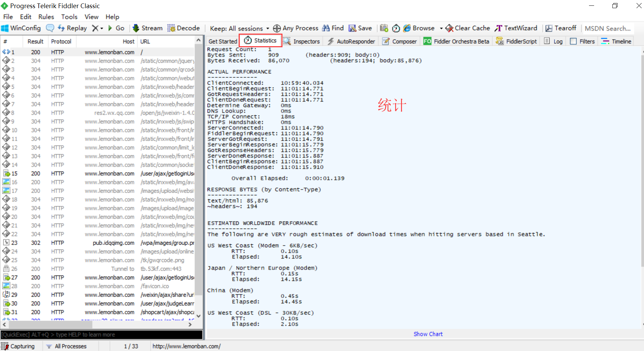Image resolution: width=644 pixels, height=351 pixels.
Task: Open the Rules menu
Action: tap(46, 17)
